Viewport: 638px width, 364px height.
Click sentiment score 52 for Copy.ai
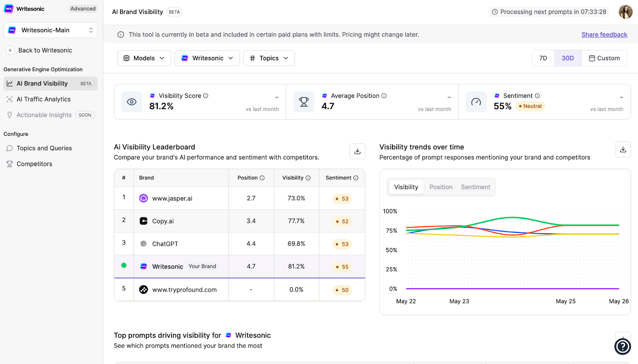(x=342, y=221)
